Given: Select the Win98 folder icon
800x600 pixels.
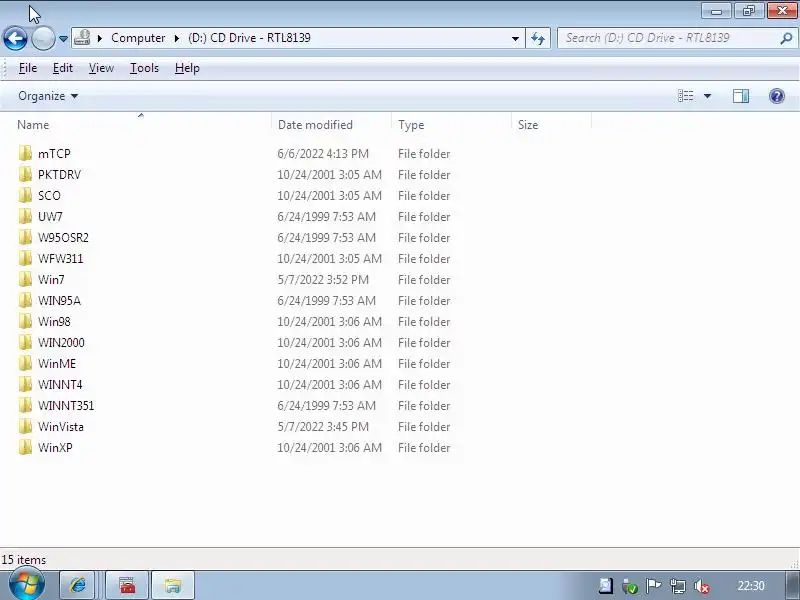Looking at the screenshot, I should point(24,321).
